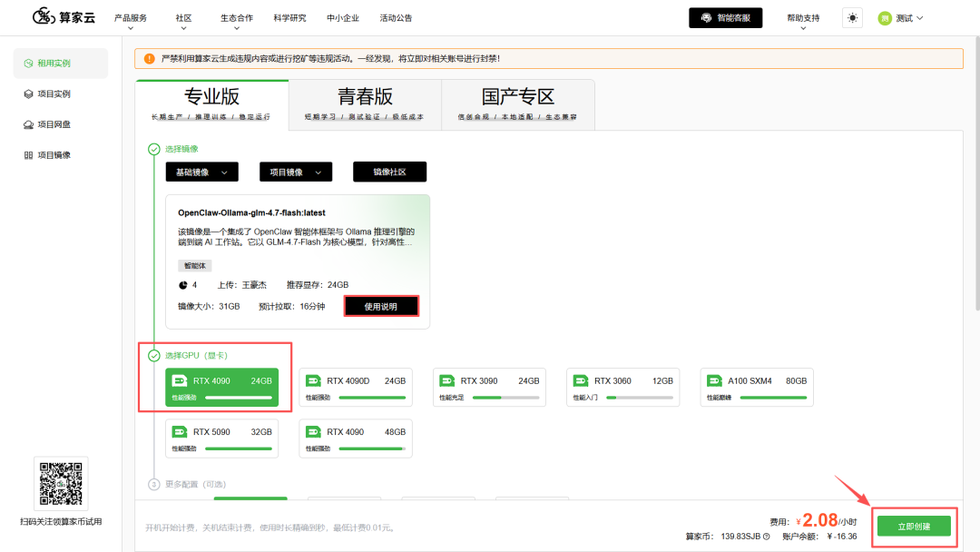Image resolution: width=980 pixels, height=552 pixels.
Task: Click the GPU icon on RTX 4090 24GB card
Action: [180, 380]
